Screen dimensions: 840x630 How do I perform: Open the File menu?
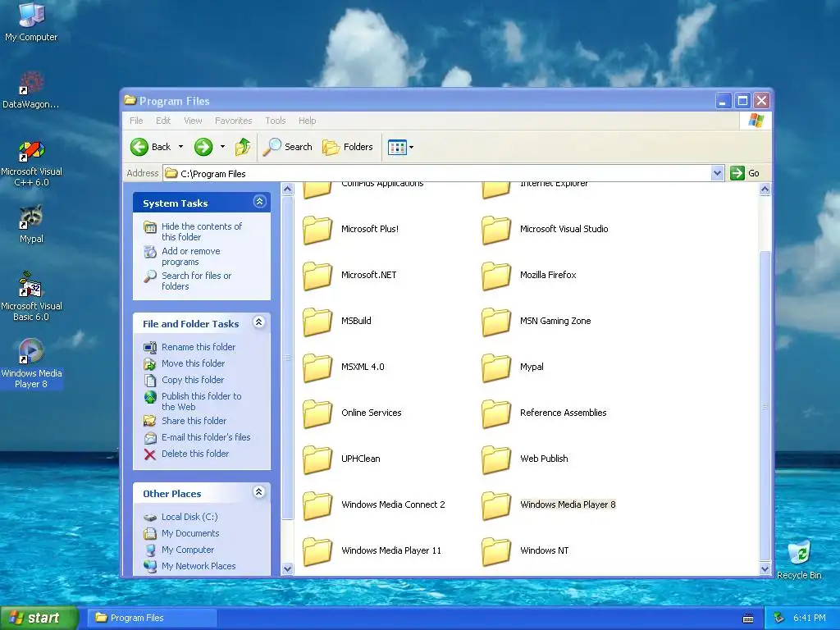(136, 121)
